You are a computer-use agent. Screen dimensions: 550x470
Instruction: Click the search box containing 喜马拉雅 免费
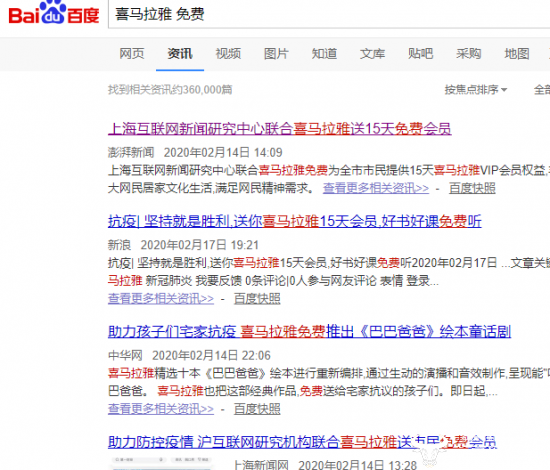(x=329, y=14)
